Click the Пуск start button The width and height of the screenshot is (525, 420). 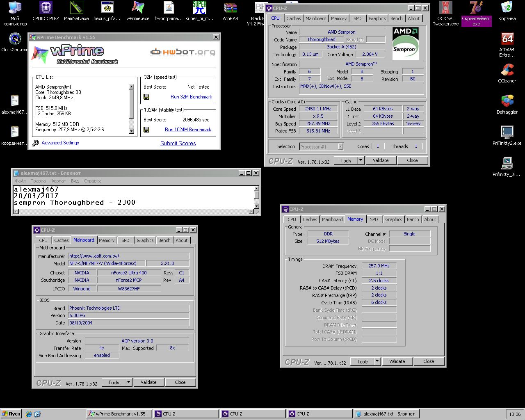(x=11, y=414)
